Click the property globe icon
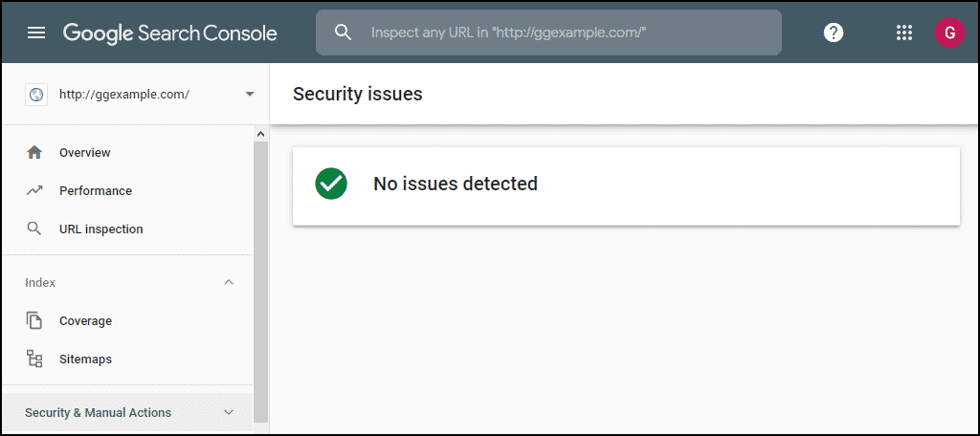The image size is (980, 436). (x=36, y=95)
